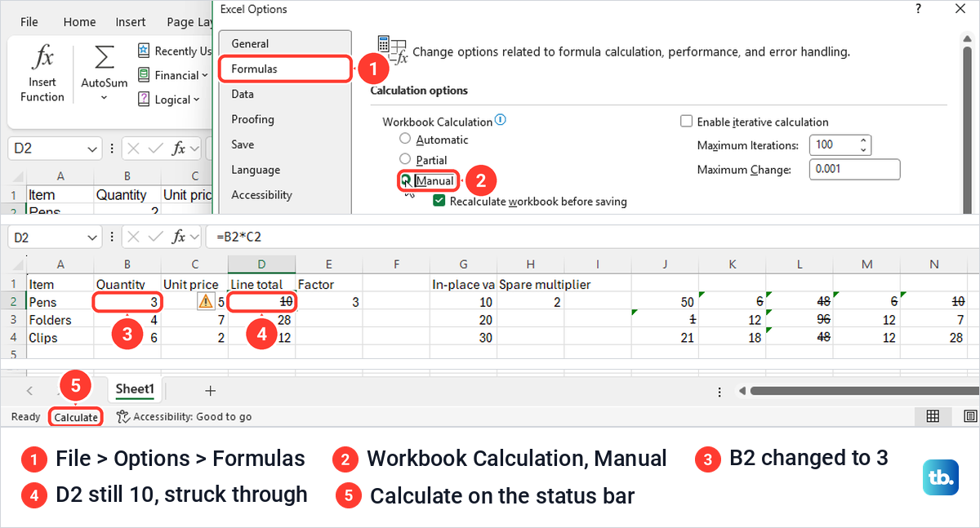Select Formulas in Excel Options
Screen dimensions: 980x528
[285, 69]
